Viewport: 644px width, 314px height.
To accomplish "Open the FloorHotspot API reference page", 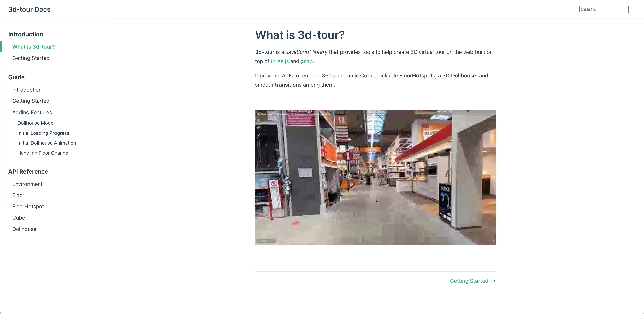I will [28, 206].
